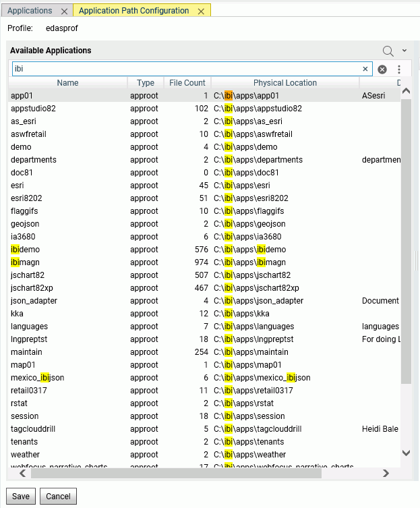Image resolution: width=420 pixels, height=508 pixels.
Task: Click the magnifier search icon
Action: coord(388,51)
